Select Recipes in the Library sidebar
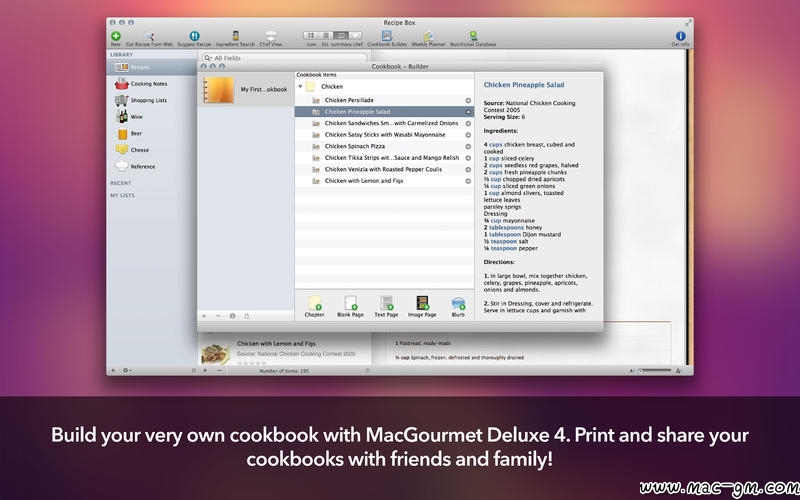The width and height of the screenshot is (800, 500). (152, 67)
